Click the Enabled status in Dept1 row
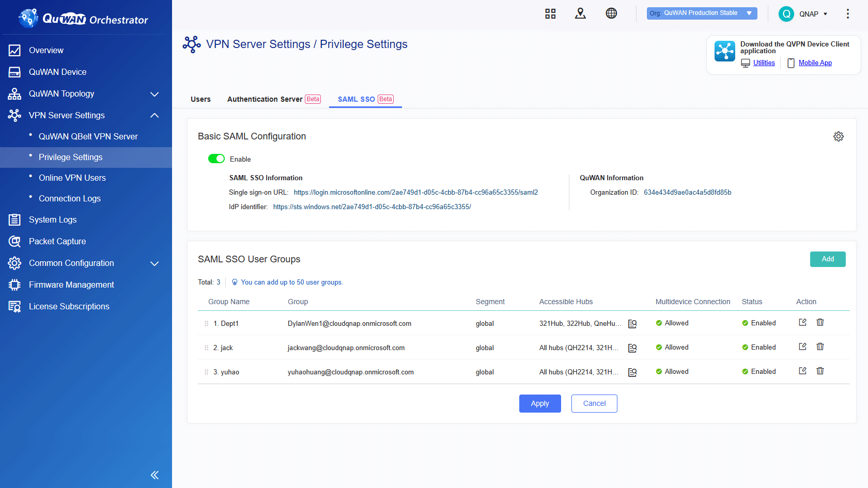The height and width of the screenshot is (488, 868). (x=759, y=323)
